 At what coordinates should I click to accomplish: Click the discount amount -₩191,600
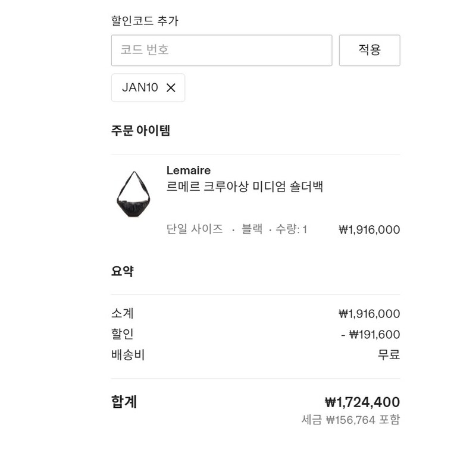pos(375,333)
